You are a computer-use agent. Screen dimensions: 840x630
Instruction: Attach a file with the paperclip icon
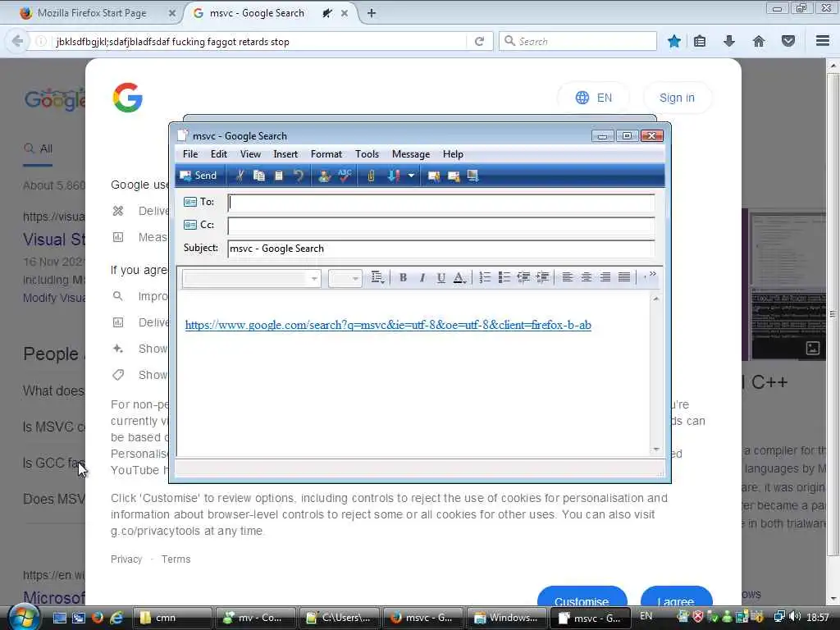(x=371, y=176)
